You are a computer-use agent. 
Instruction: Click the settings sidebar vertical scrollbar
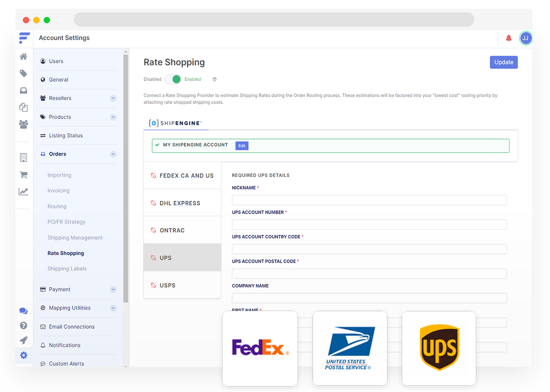pos(126,178)
